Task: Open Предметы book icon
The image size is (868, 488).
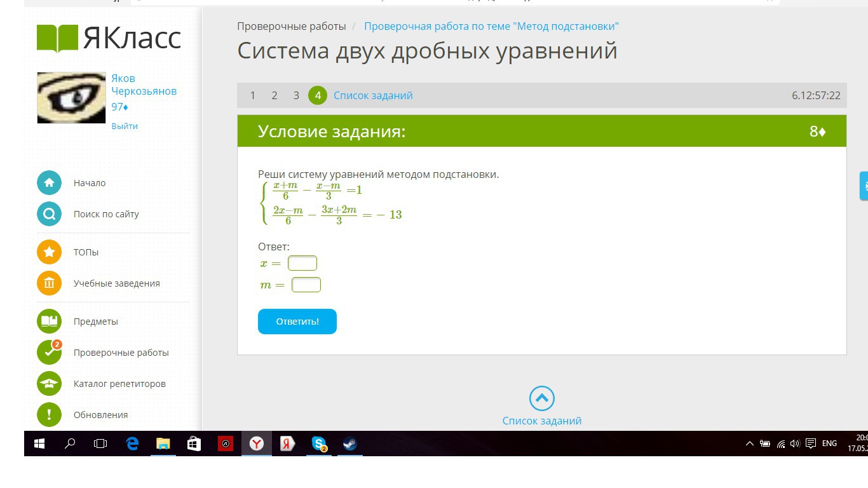Action: coord(49,322)
